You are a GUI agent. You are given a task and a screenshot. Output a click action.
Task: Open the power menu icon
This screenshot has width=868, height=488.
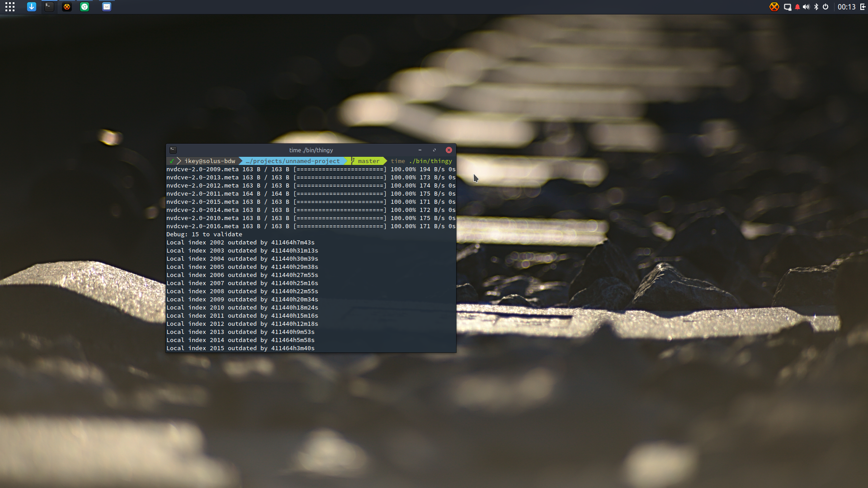826,7
